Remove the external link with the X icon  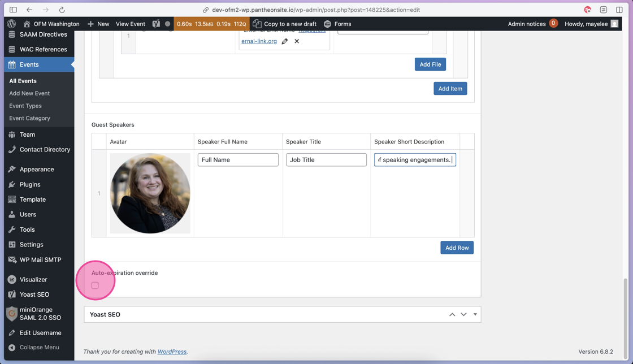tap(297, 41)
